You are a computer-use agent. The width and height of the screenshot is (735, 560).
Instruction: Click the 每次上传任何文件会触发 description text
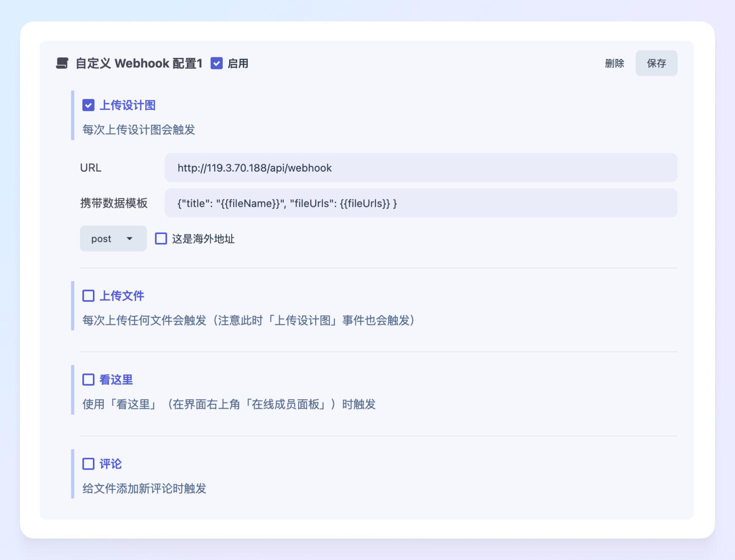point(249,320)
